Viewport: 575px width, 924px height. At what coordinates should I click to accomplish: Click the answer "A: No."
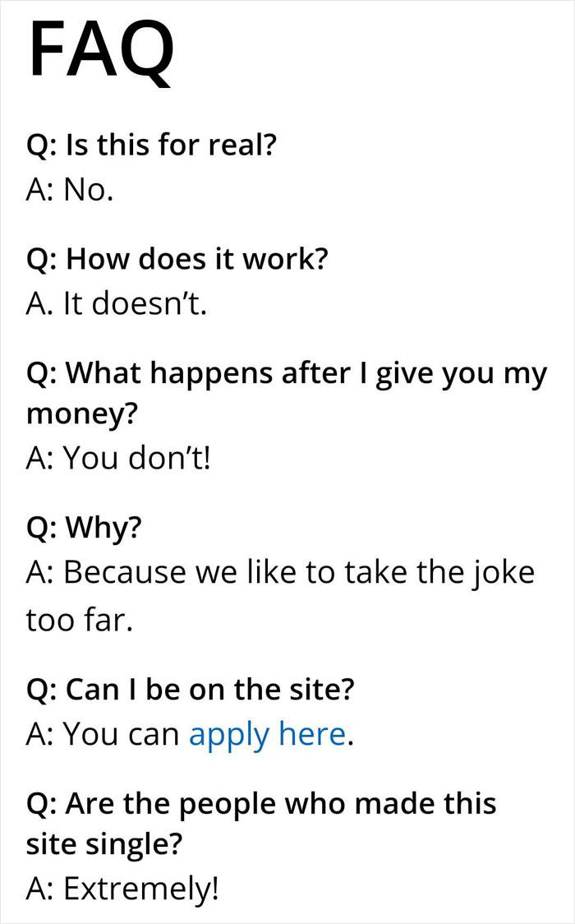click(x=69, y=192)
